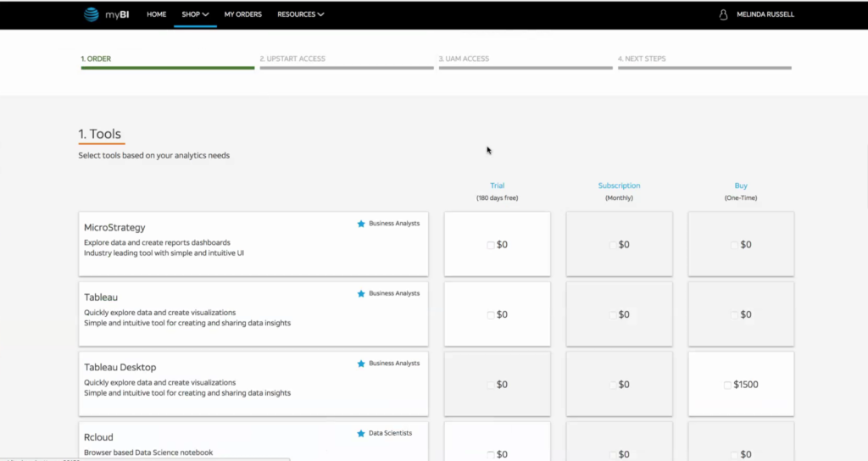Image resolution: width=868 pixels, height=461 pixels.
Task: Click the Tableau Desktop tool title
Action: [120, 368]
